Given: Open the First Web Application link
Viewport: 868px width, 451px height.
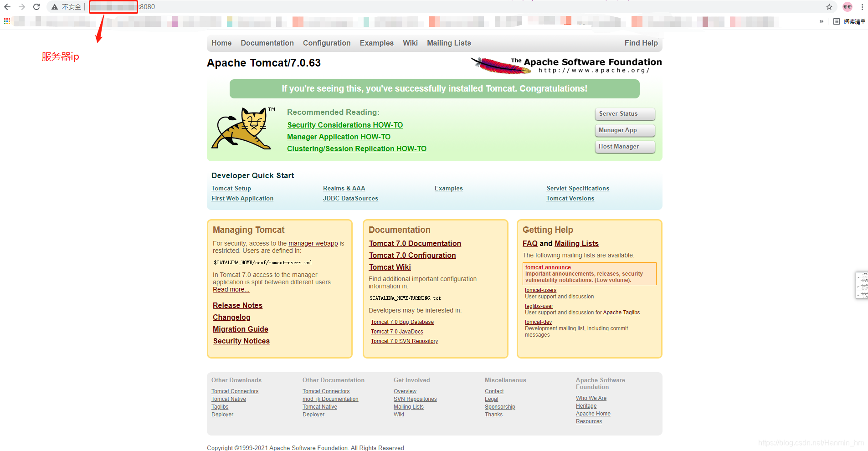Looking at the screenshot, I should point(242,198).
